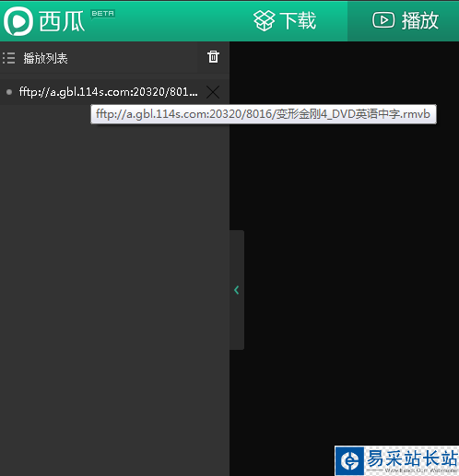Screen dimensions: 459x476
Task: Click the playlist list icon beside 播放列表
Action: click(8, 58)
